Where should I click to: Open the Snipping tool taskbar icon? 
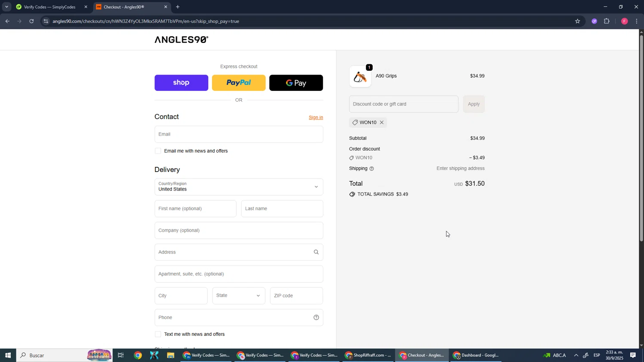click(x=154, y=355)
